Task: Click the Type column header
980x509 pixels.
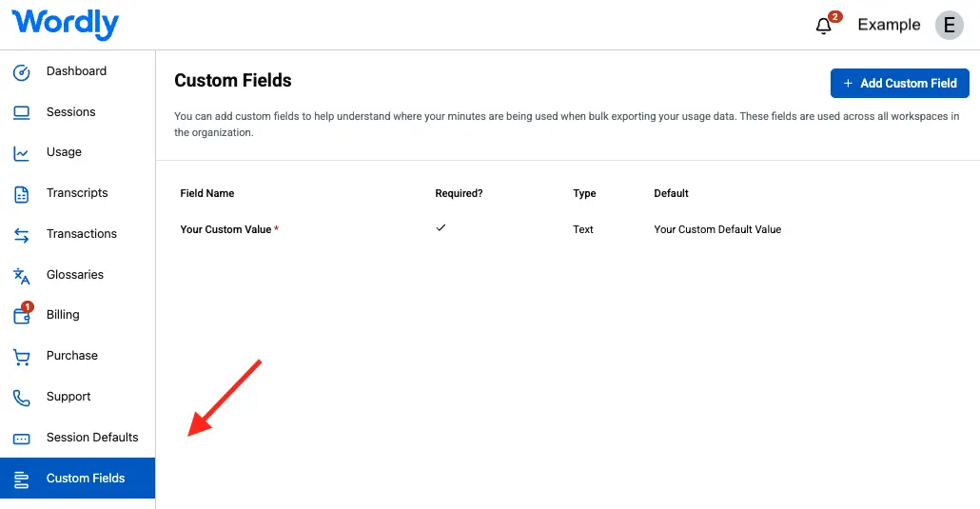Action: tap(584, 193)
